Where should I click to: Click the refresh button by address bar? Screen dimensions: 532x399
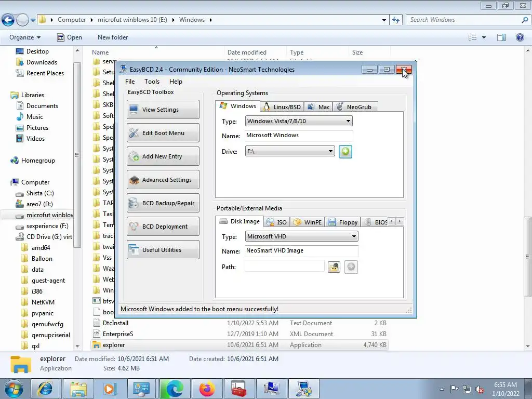[x=395, y=20]
